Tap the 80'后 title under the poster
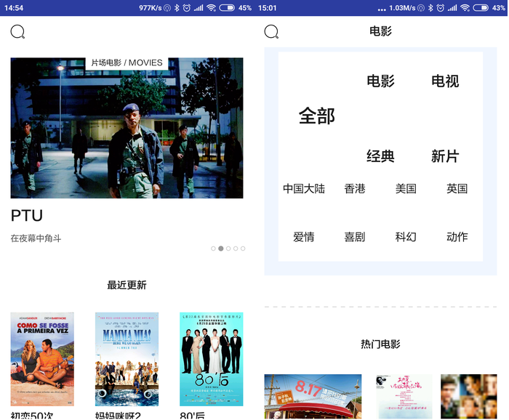The height and width of the screenshot is (420, 509). coord(192,415)
